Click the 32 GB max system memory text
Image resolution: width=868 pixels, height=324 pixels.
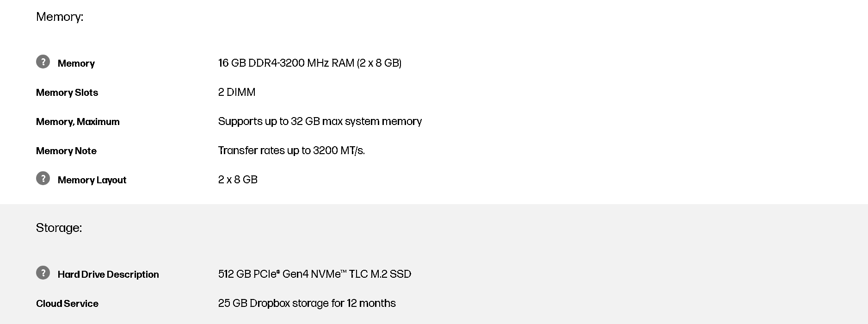tap(356, 121)
